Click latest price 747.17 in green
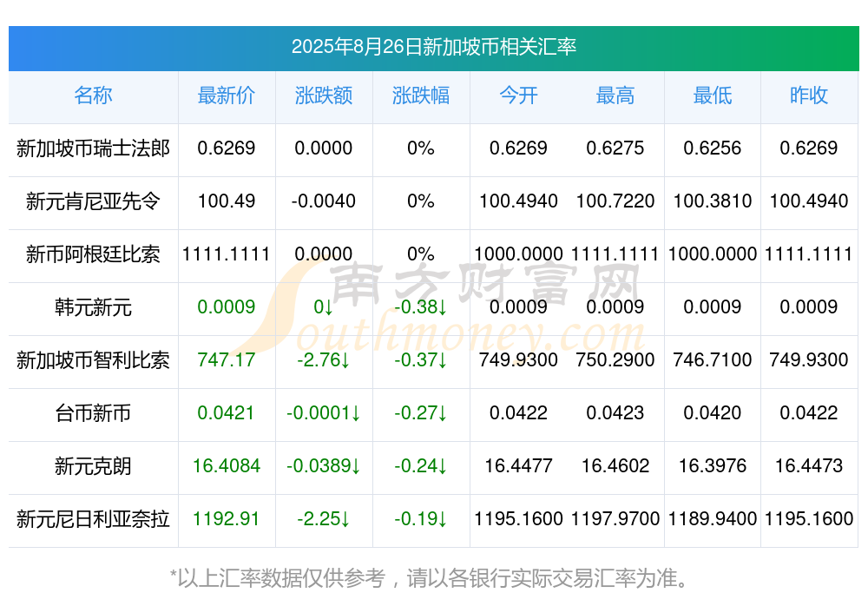The image size is (868, 606). (227, 360)
